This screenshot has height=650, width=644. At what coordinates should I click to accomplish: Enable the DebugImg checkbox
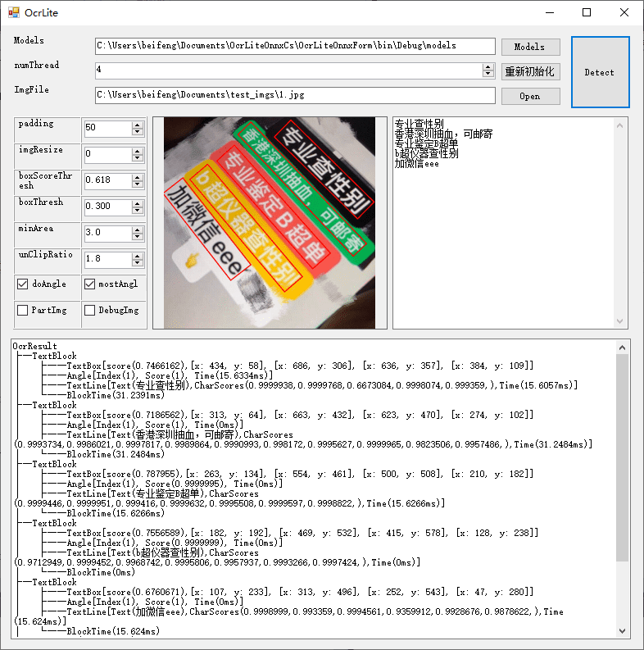point(89,310)
